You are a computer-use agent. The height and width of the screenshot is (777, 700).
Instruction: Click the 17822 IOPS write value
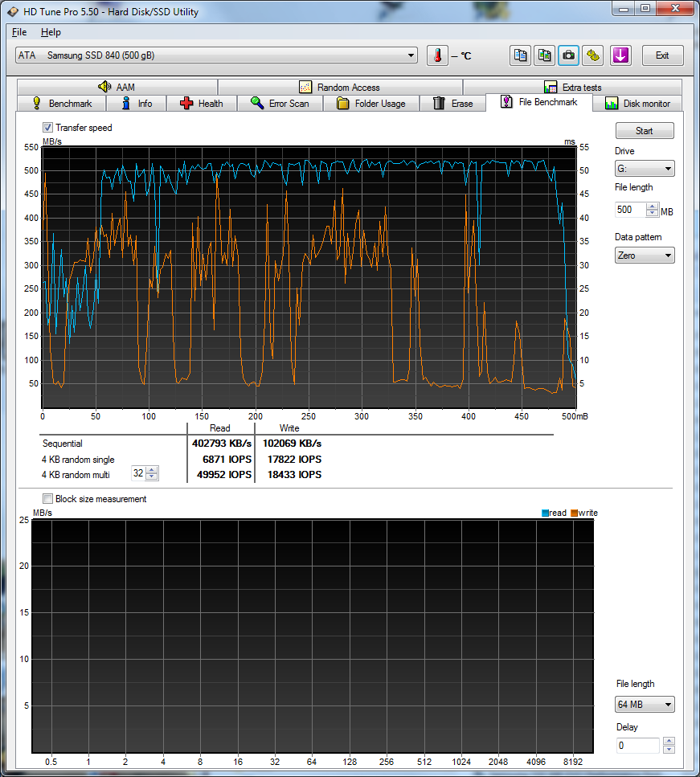tap(294, 460)
